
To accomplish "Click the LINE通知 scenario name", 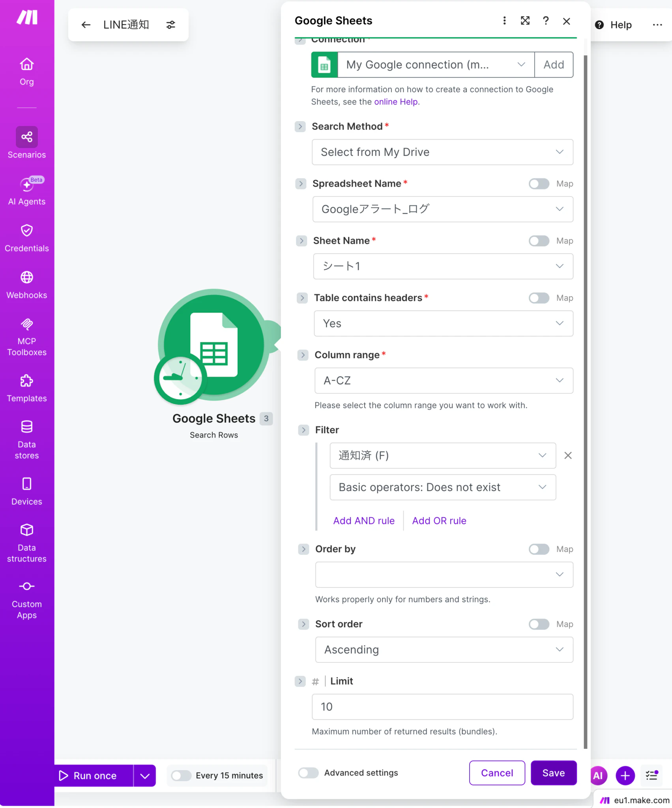I will 126,25.
